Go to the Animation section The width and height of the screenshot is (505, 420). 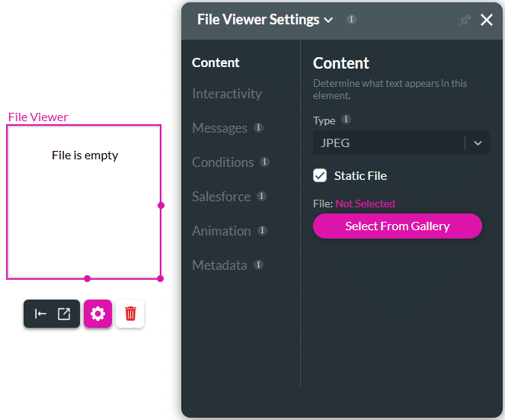tap(221, 231)
